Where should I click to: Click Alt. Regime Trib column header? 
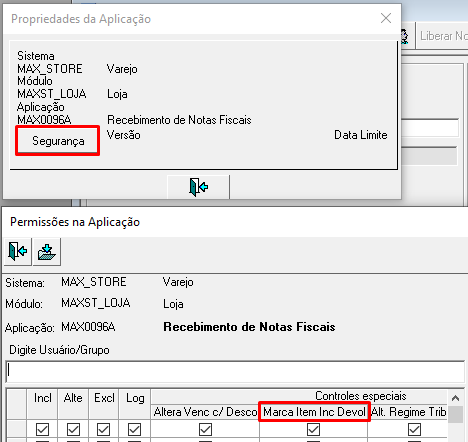coord(408,412)
